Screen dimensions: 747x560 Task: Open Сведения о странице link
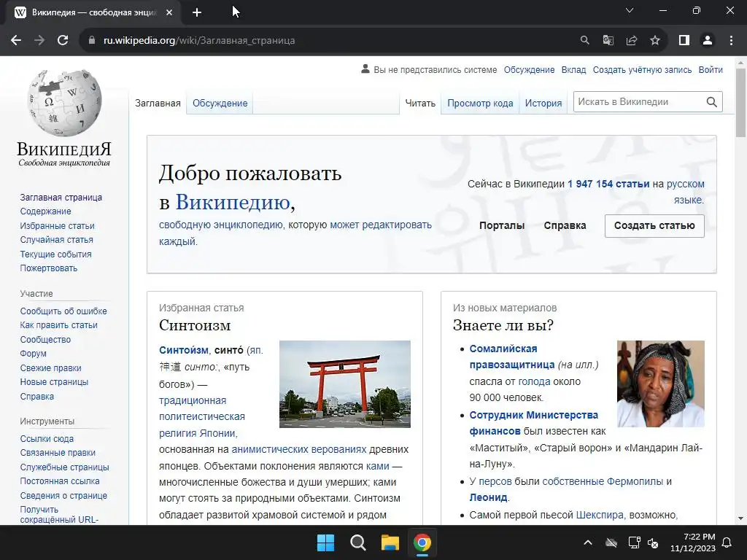[x=63, y=495]
